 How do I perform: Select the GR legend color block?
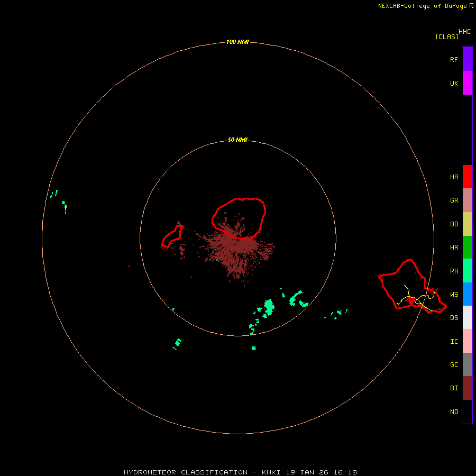tap(467, 200)
